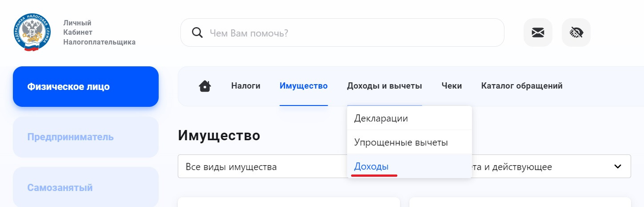
Task: Expand the "Доходы и вычеты" menu
Action: 384,86
